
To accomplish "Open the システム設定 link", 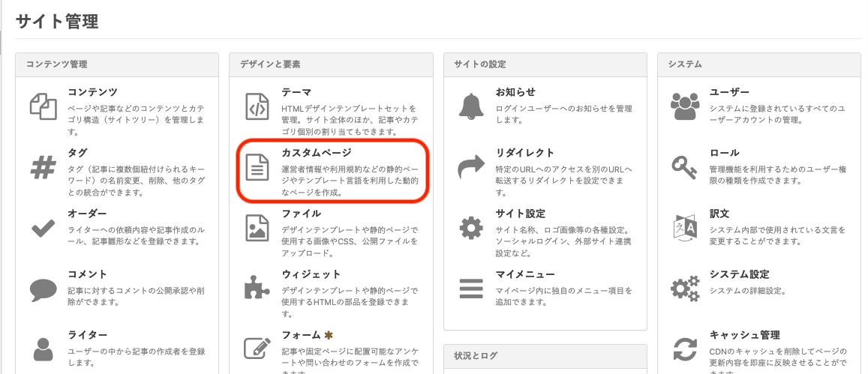I will (x=739, y=274).
